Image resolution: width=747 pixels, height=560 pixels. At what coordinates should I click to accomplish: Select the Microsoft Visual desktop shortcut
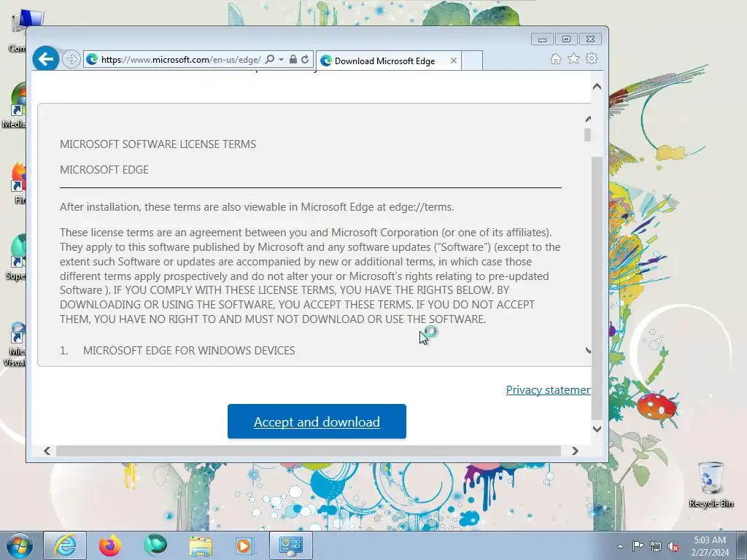pos(15,344)
